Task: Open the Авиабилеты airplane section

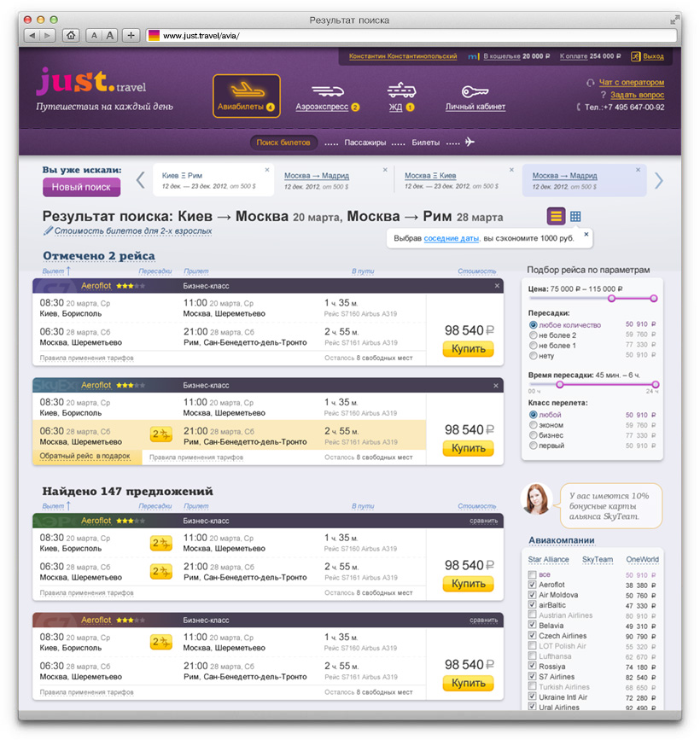Action: tap(246, 96)
